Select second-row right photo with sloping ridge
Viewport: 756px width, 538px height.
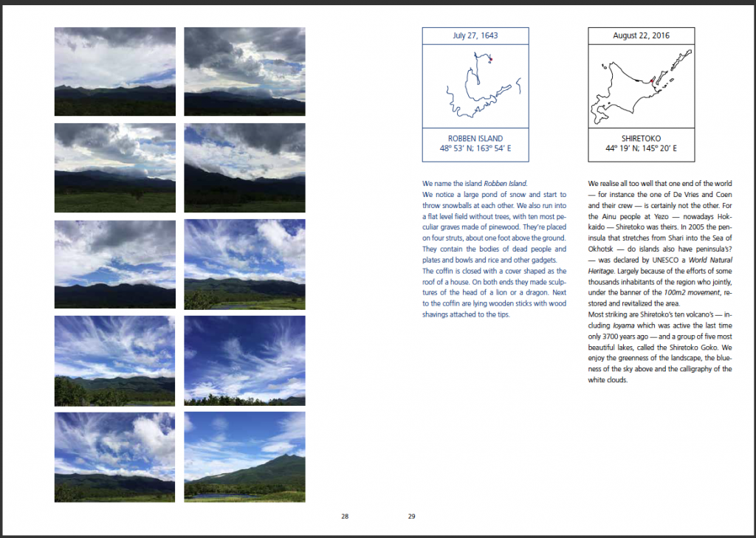[x=244, y=168]
